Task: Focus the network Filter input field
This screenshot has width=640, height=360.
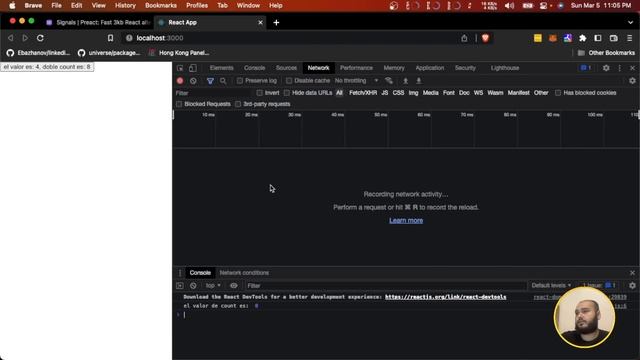Action: [x=213, y=93]
